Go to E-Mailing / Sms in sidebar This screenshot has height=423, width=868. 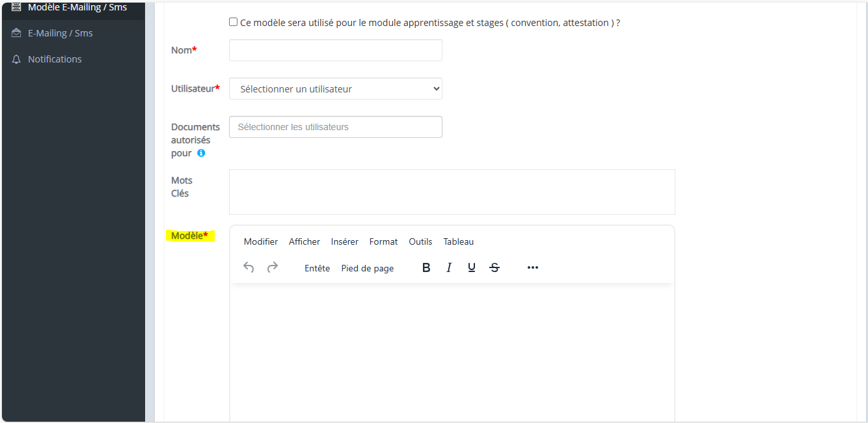[60, 33]
